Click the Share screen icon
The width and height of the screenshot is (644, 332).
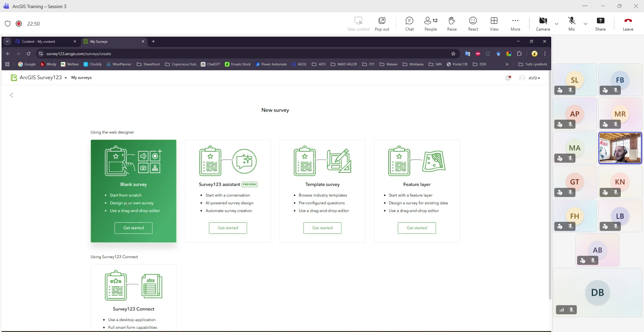tap(600, 24)
